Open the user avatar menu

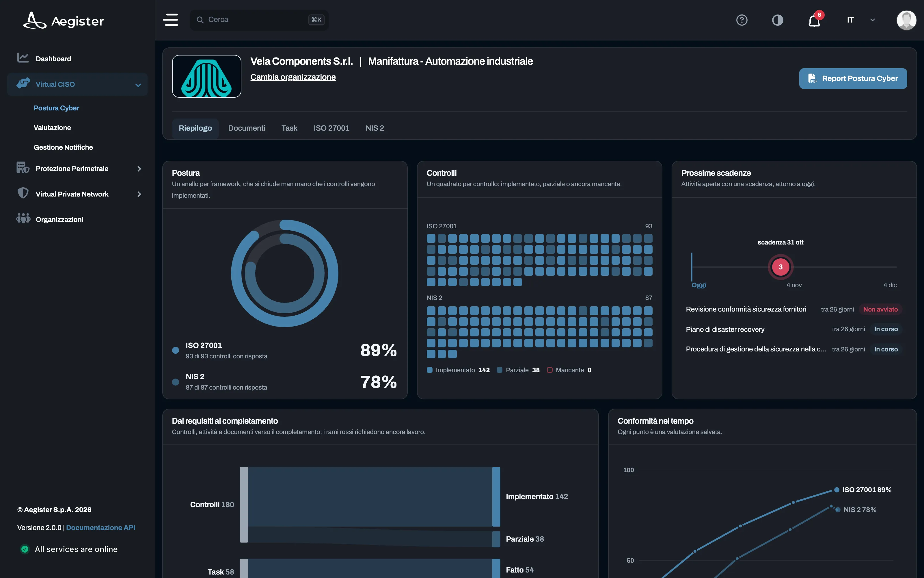tap(906, 20)
